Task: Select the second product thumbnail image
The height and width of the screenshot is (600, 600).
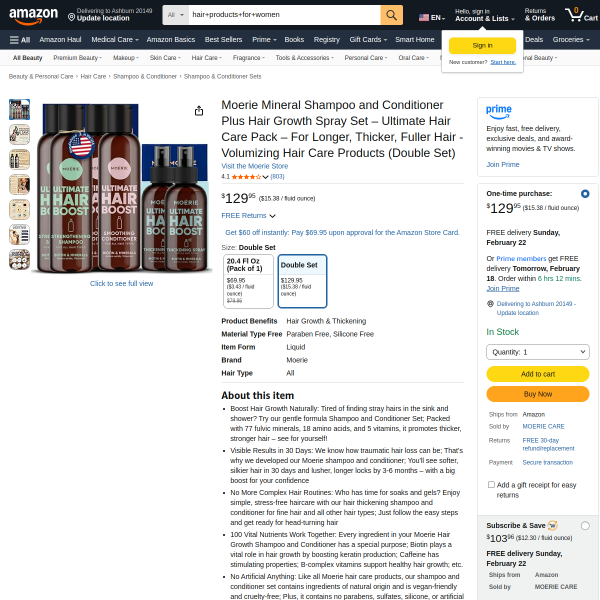Action: tap(20, 134)
